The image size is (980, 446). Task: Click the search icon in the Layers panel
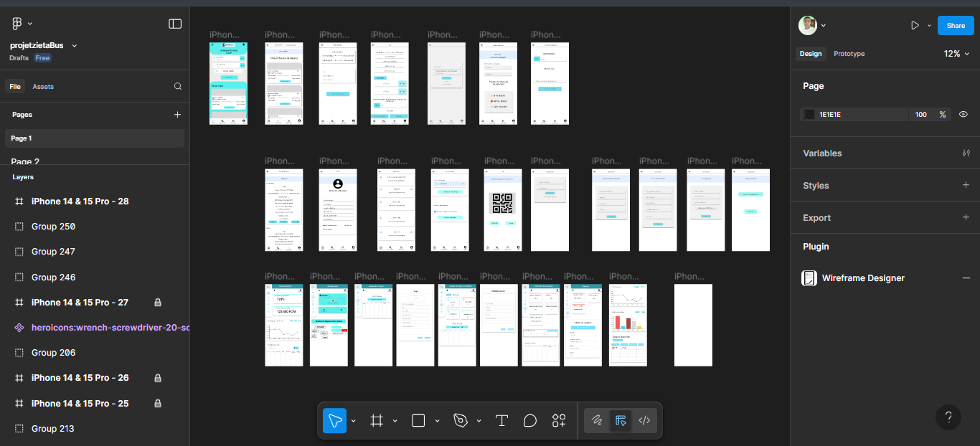tap(177, 85)
